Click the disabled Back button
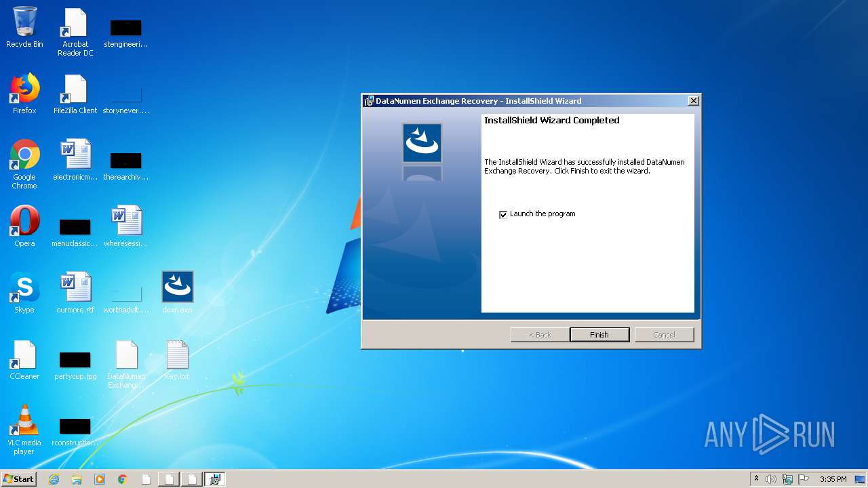 (x=540, y=335)
